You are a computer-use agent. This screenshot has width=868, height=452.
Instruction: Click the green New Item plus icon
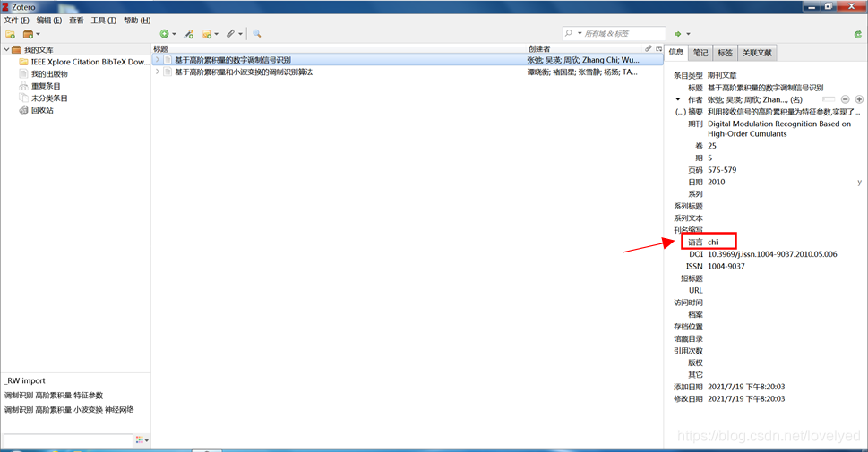[165, 34]
